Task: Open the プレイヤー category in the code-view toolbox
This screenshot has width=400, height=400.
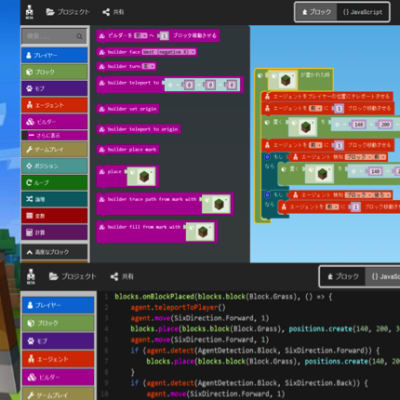Action: (x=58, y=305)
